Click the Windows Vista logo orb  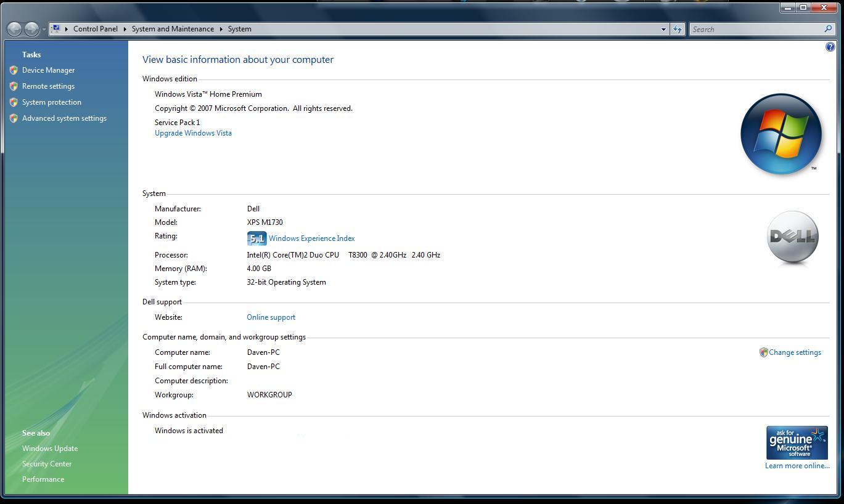click(x=781, y=134)
